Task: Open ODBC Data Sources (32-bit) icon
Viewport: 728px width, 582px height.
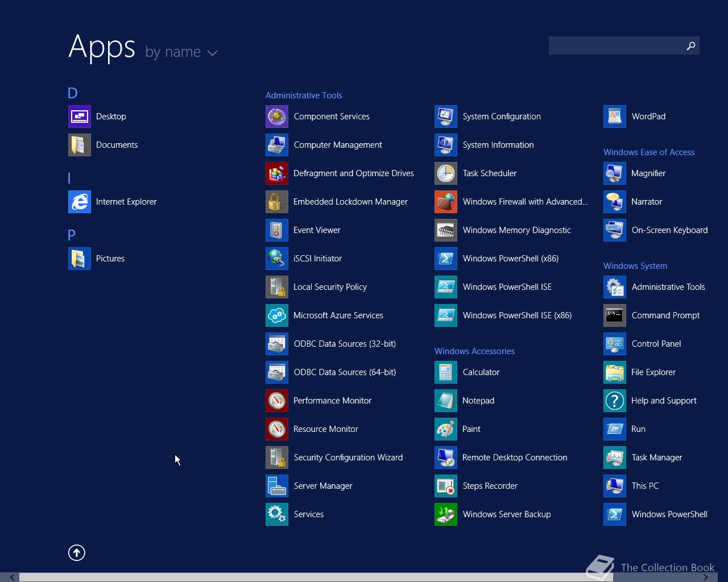Action: [x=277, y=344]
